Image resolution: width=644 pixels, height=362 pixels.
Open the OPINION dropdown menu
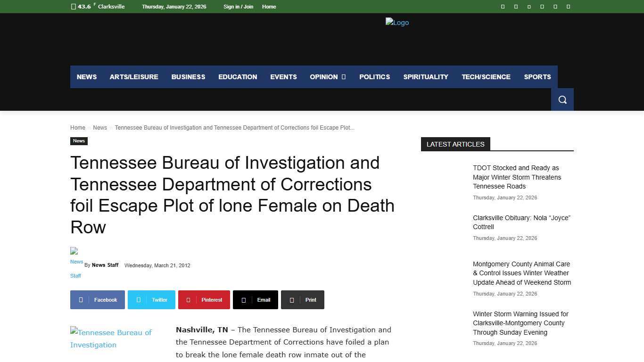327,77
